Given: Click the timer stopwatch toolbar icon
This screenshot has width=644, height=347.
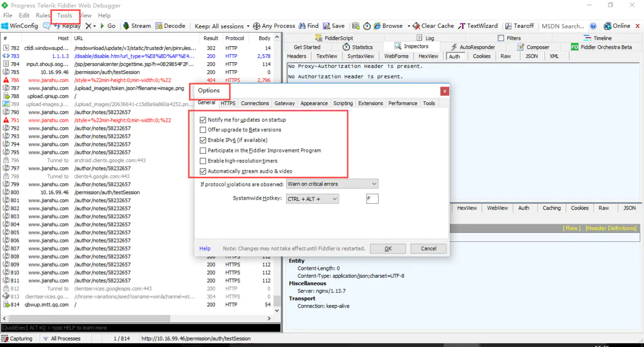Looking at the screenshot, I should 367,26.
